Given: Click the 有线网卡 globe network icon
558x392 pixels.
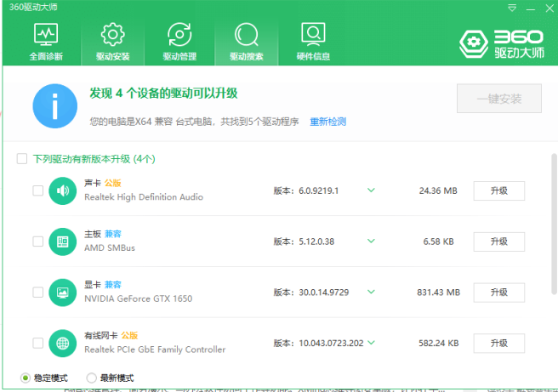Looking at the screenshot, I should tap(62, 343).
